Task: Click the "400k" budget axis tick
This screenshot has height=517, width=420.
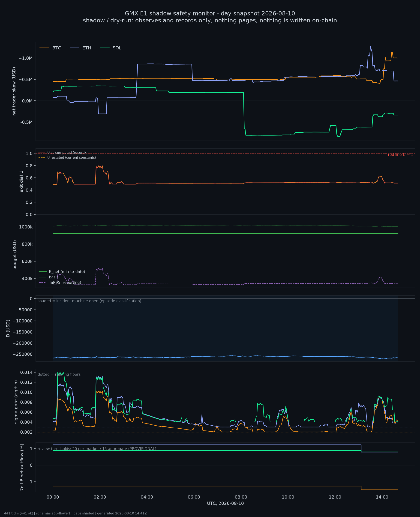Action: click(27, 279)
